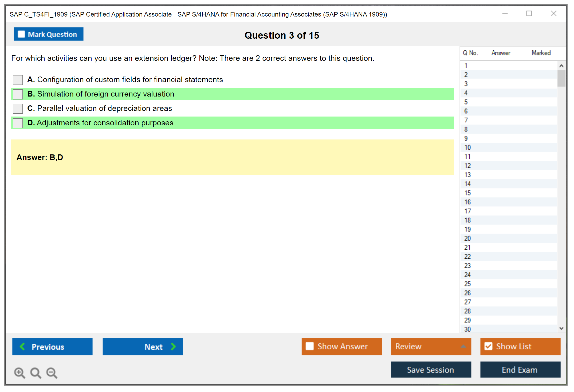Select question 22 in question list
This screenshot has height=392, width=574.
(467, 257)
